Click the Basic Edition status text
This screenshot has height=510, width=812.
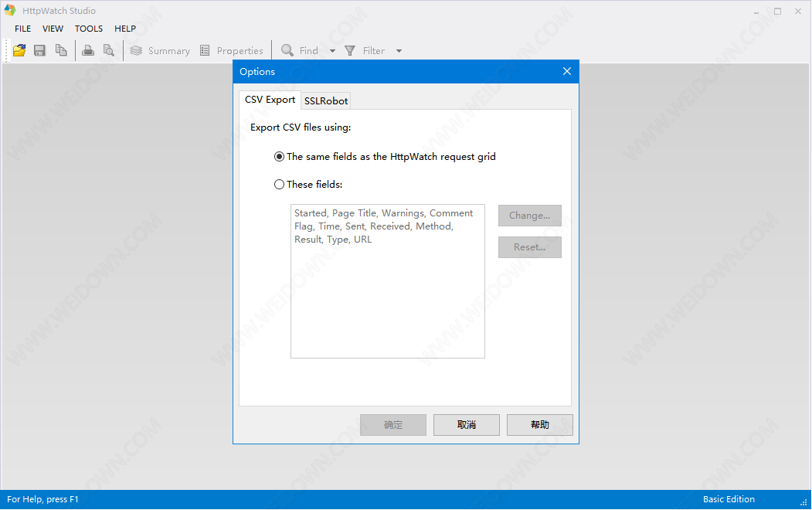click(729, 499)
